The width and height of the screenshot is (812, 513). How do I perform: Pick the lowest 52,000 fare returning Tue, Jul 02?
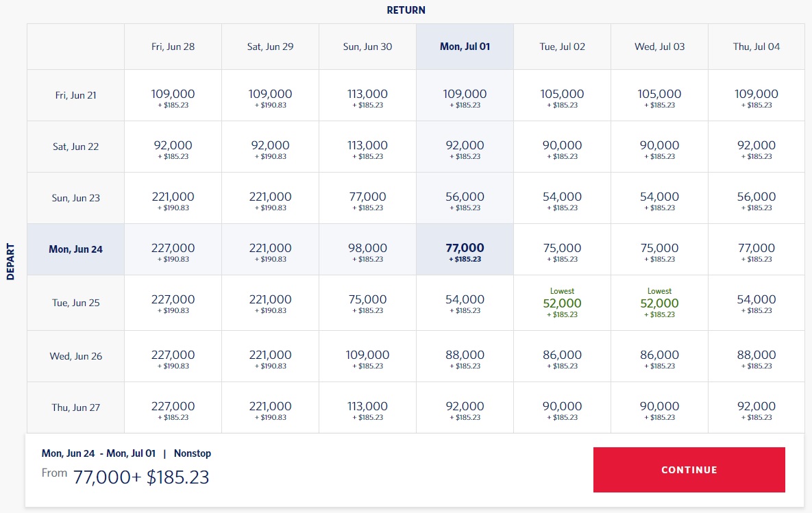click(x=562, y=303)
